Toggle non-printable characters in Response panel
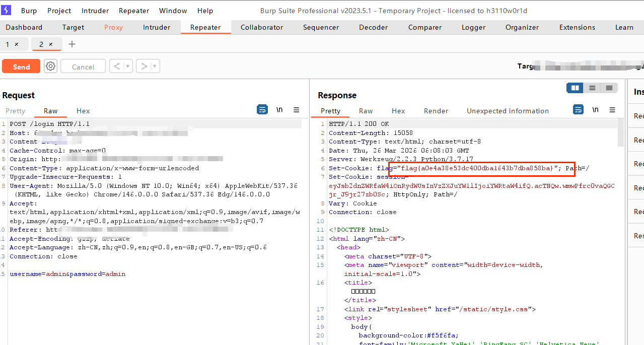The width and height of the screenshot is (644, 345). pos(595,110)
